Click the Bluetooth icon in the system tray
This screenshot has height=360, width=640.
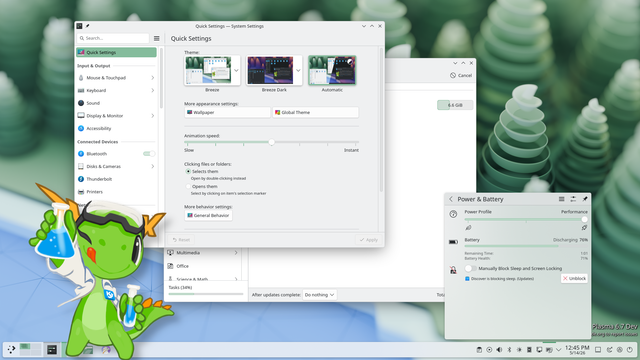point(509,350)
